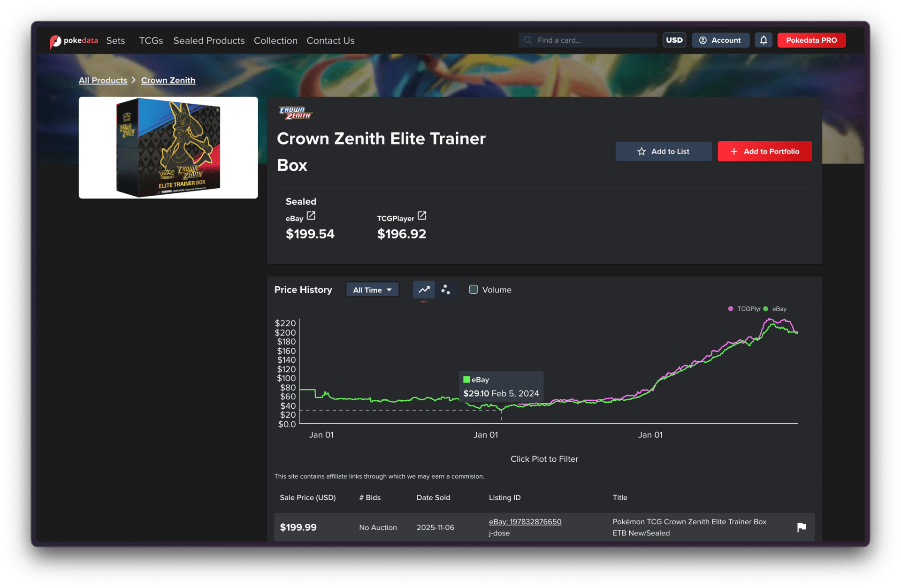Click Add to Portfolio button
Viewport: 901px width, 588px height.
(764, 152)
